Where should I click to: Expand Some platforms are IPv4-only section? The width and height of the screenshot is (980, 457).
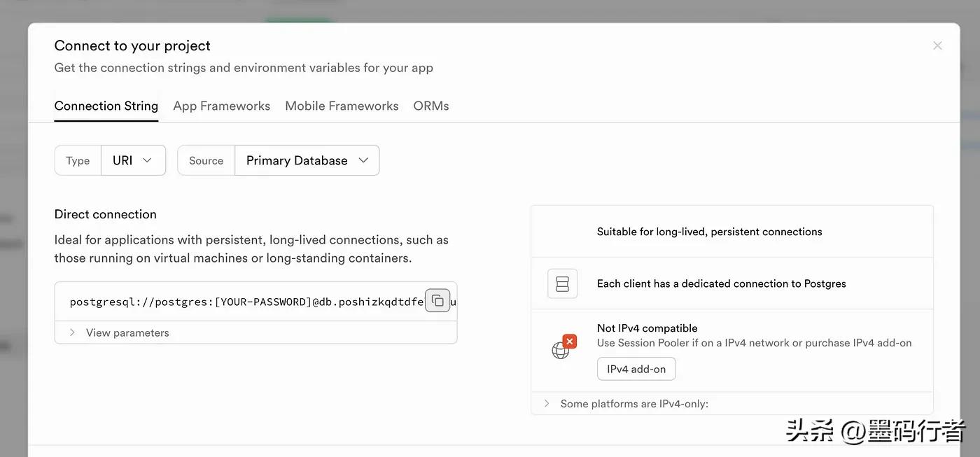tap(633, 404)
